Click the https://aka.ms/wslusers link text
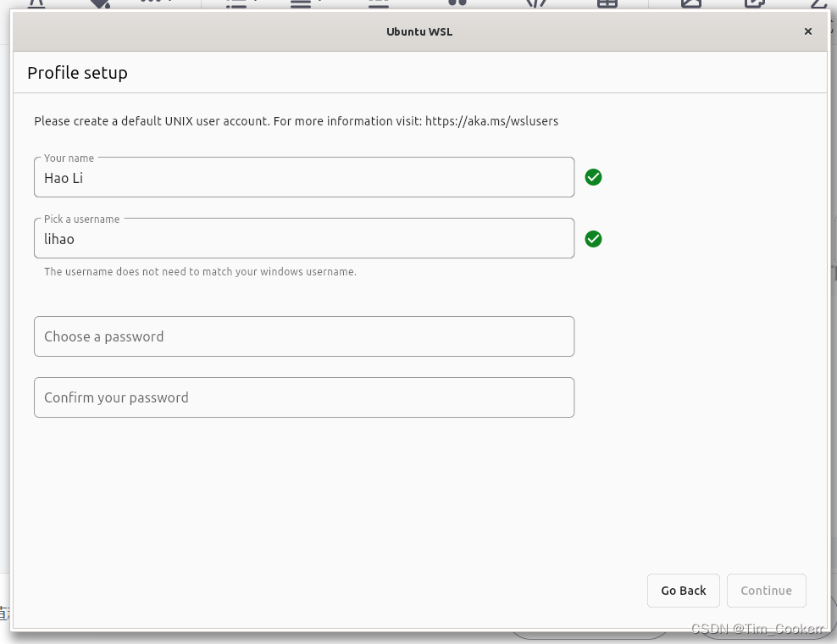The width and height of the screenshot is (837, 644). pyautogui.click(x=491, y=121)
